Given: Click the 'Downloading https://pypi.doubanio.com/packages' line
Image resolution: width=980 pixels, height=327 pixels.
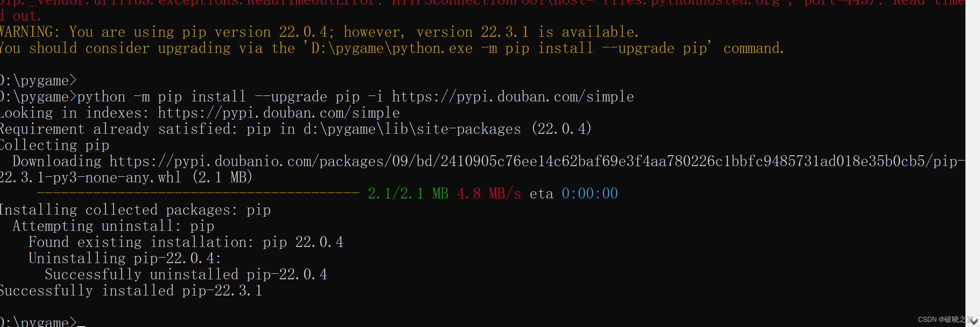Looking at the screenshot, I should pyautogui.click(x=489, y=161).
